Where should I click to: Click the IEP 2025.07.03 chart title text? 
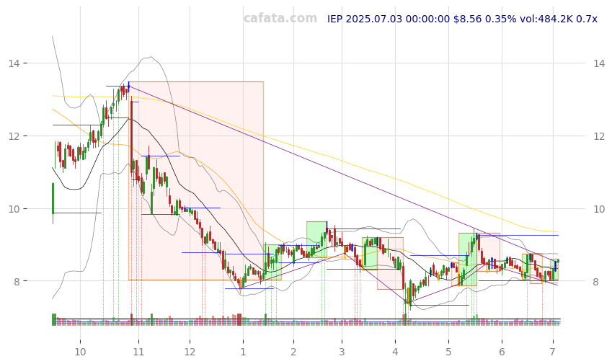(x=462, y=19)
